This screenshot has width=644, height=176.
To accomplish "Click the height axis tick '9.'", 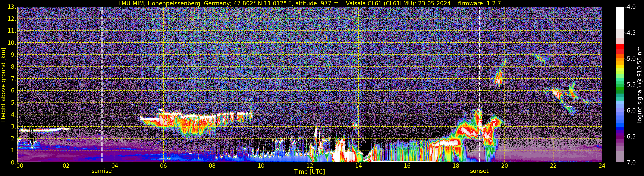I will pyautogui.click(x=13, y=55).
